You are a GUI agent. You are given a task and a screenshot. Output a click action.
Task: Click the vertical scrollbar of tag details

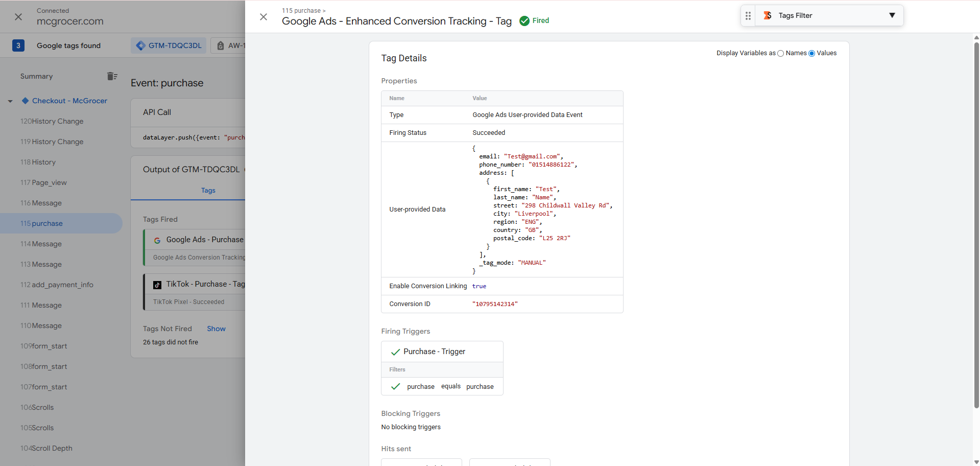click(x=976, y=225)
